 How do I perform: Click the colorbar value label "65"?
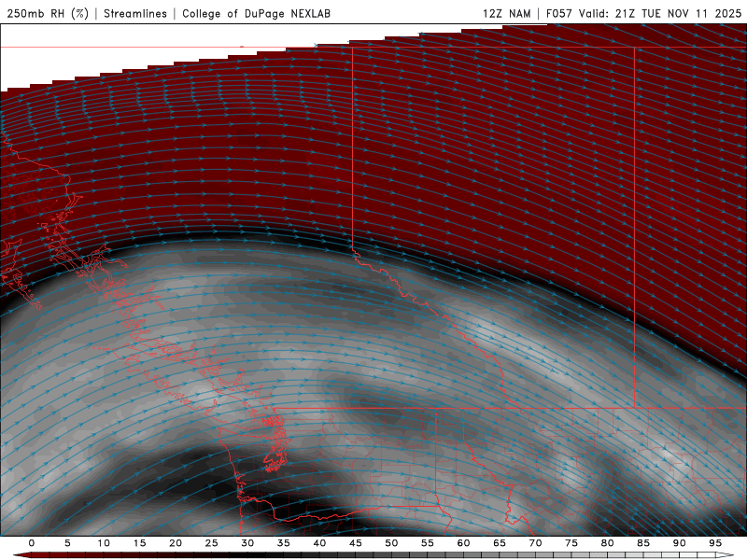point(500,543)
